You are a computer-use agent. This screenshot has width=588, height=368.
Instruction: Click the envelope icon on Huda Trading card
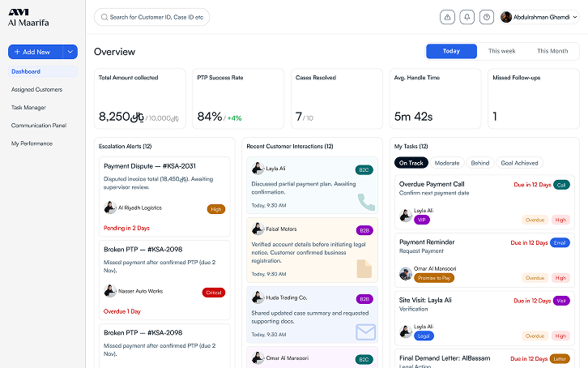point(365,331)
